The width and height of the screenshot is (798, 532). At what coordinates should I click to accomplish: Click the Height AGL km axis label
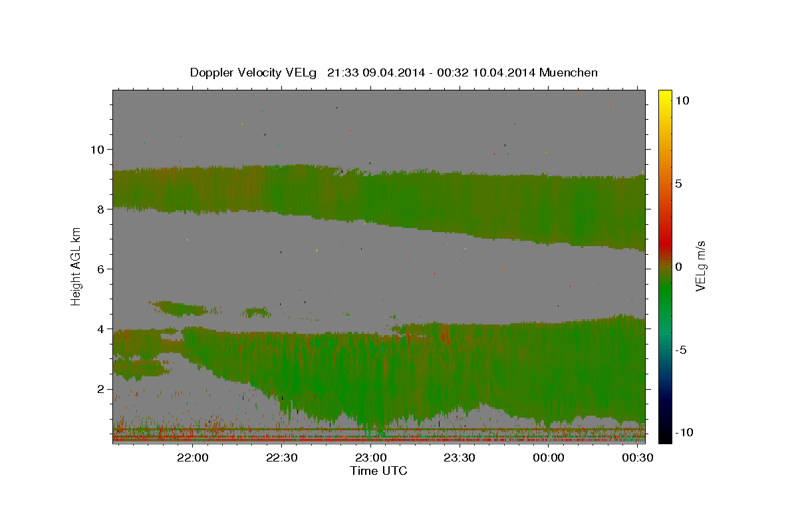tap(76, 266)
